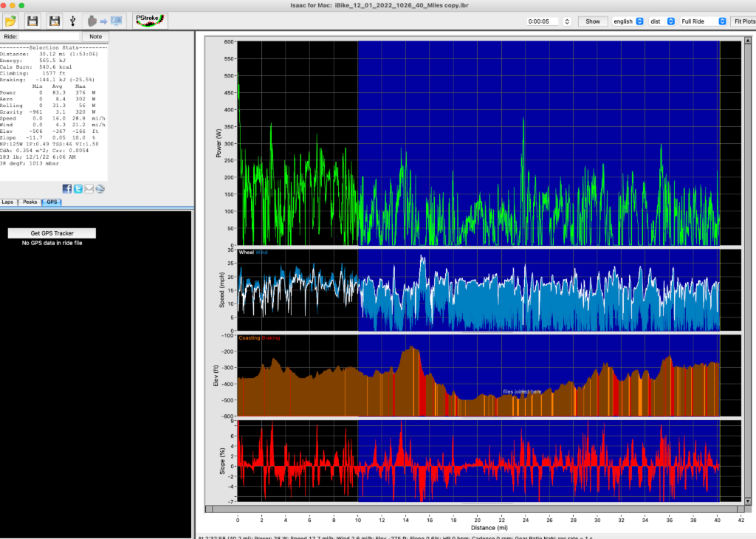
Task: Open the 'english' units dropdown
Action: pyautogui.click(x=628, y=21)
